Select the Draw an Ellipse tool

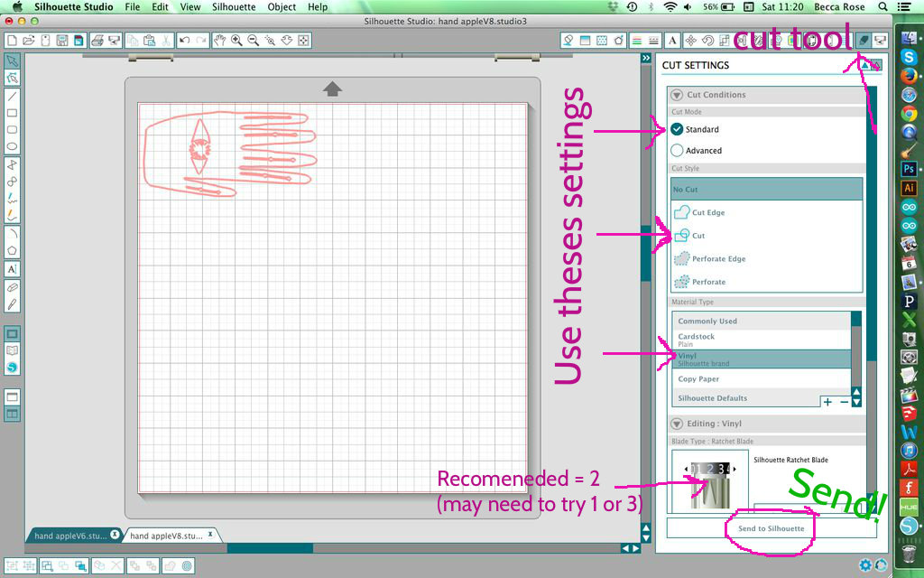pyautogui.click(x=12, y=146)
